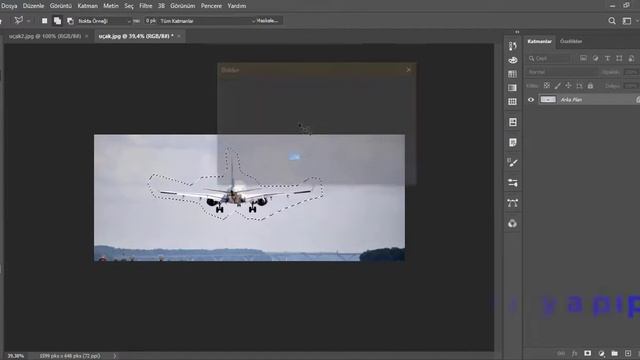This screenshot has width=640, height=360.
Task: Click the link layers icon
Action: [x=561, y=353]
